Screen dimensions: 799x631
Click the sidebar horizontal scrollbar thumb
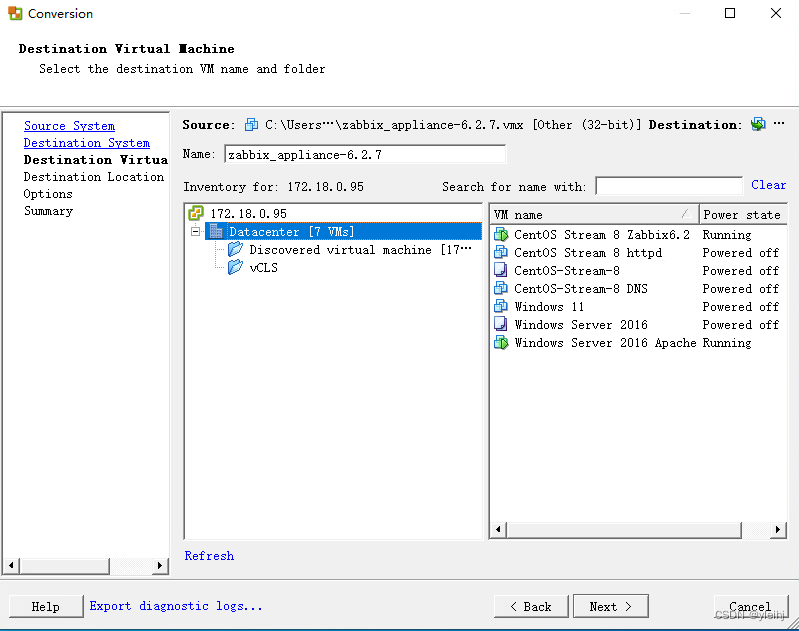(x=64, y=565)
